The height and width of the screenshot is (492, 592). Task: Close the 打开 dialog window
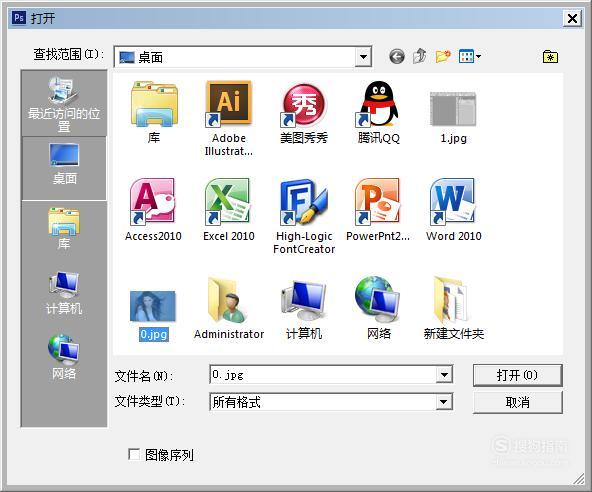click(572, 18)
